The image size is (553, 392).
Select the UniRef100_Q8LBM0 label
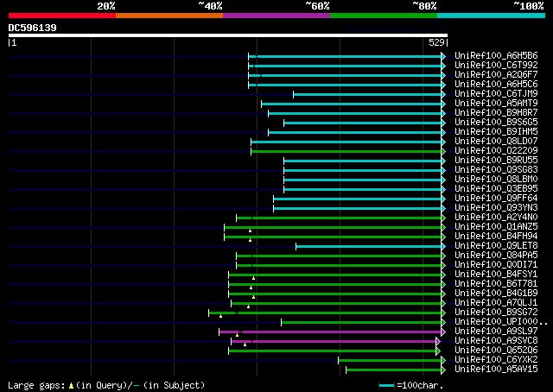coord(496,180)
